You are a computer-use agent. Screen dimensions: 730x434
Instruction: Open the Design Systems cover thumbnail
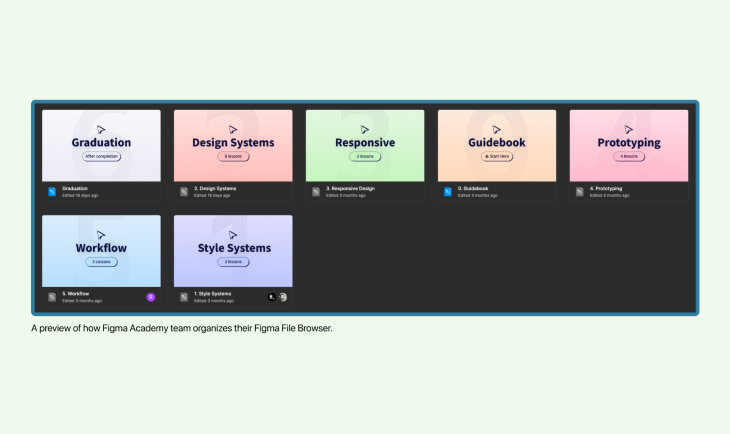coord(233,146)
